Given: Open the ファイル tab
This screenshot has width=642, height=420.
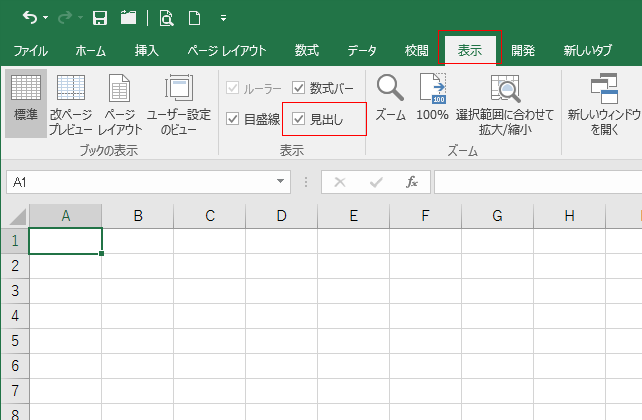Looking at the screenshot, I should (x=31, y=50).
